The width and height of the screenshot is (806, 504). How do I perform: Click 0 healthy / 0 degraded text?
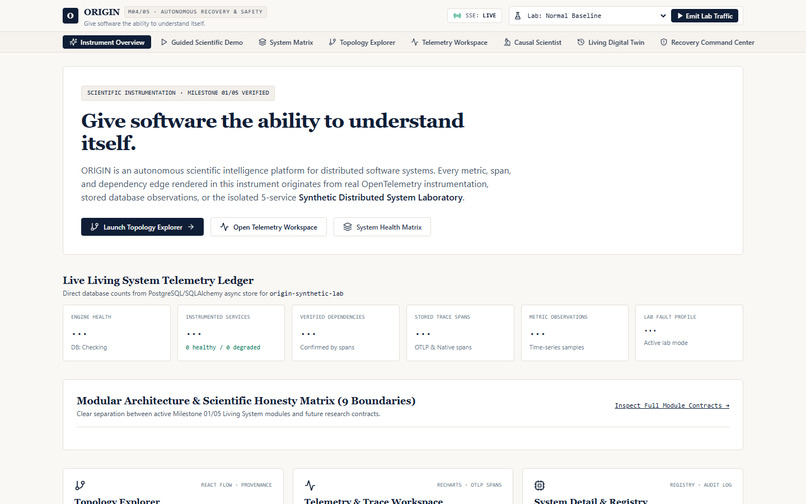(223, 348)
